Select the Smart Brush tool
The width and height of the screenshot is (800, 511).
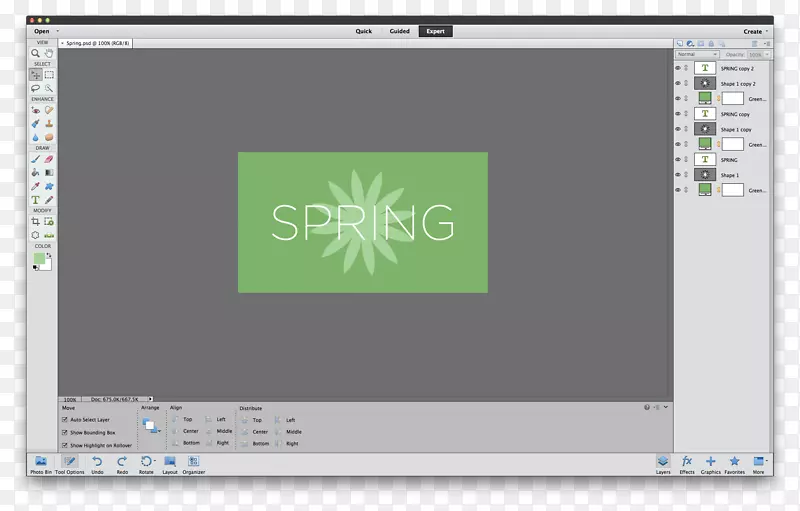35,123
